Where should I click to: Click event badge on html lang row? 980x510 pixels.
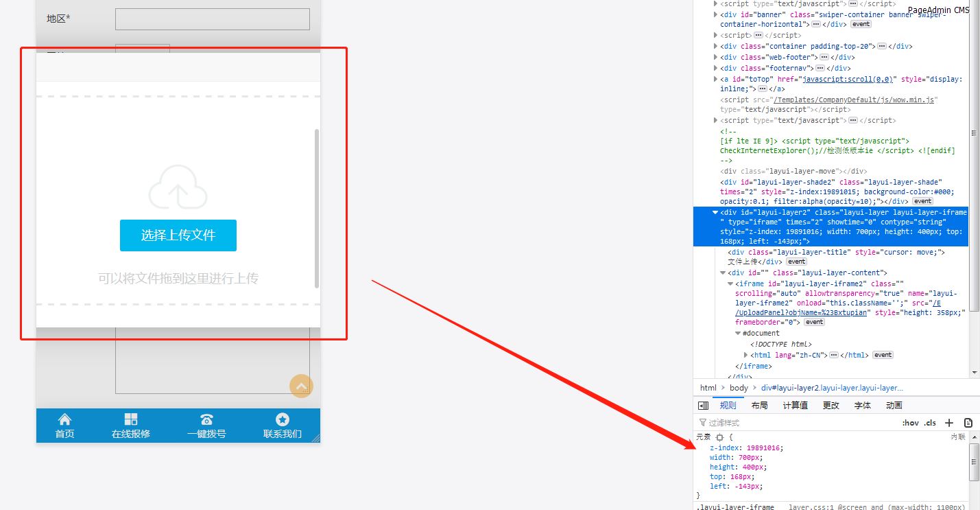[x=883, y=355]
